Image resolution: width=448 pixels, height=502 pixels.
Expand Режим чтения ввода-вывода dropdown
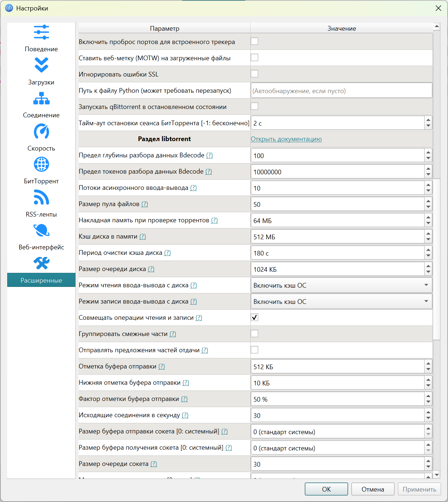pyautogui.click(x=342, y=285)
